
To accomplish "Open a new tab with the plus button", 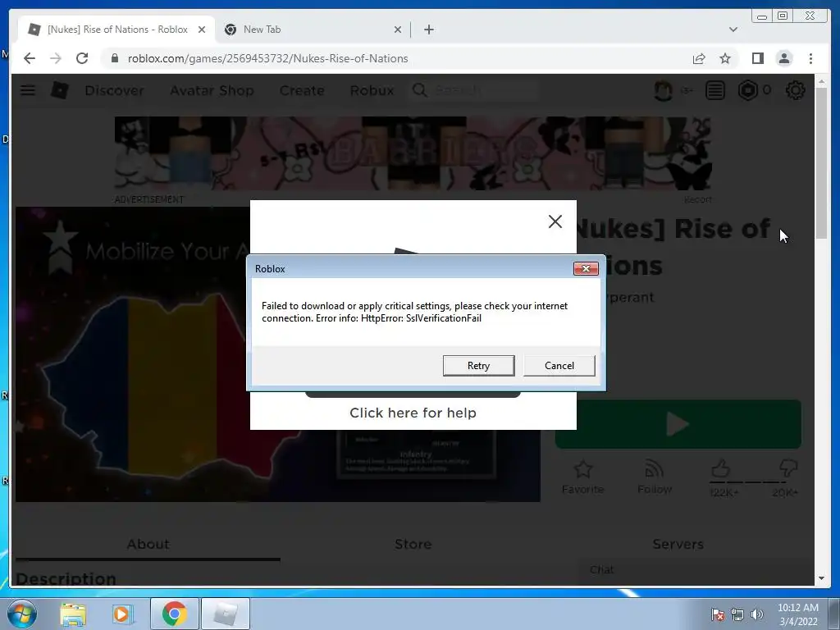I will pos(428,30).
